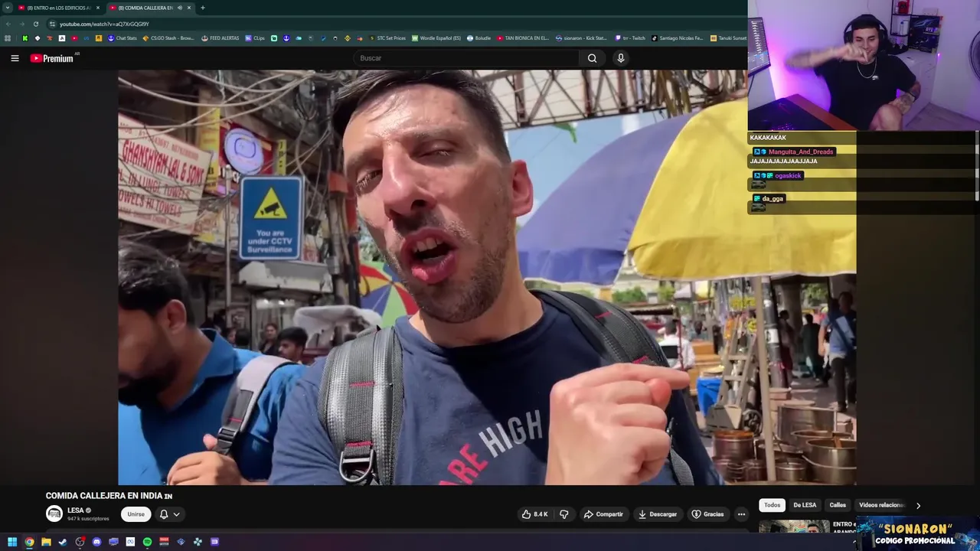Image resolution: width=980 pixels, height=551 pixels.
Task: Open Chrome apps grid bookmark
Action: pyautogui.click(x=8, y=38)
